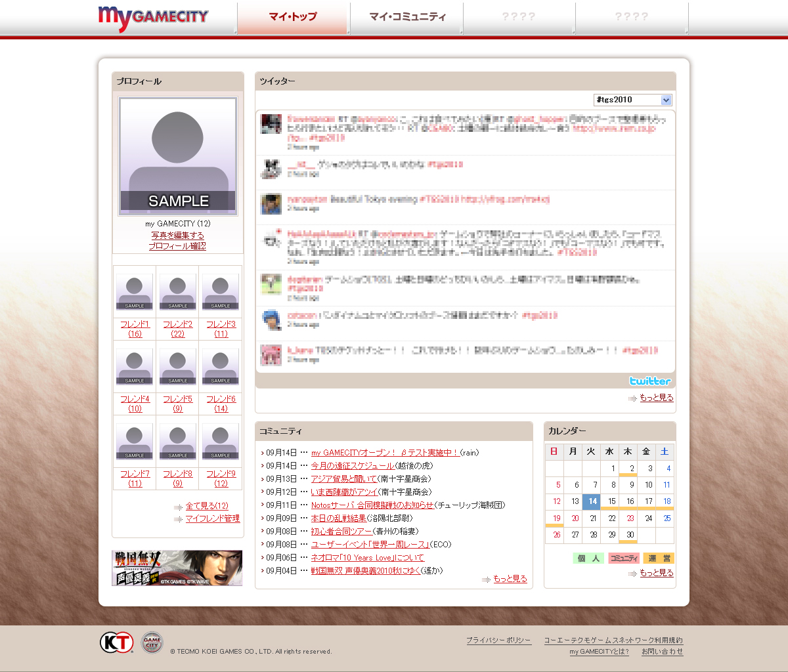Click the 戦国無双 banner ad
Viewport: 788px width, 672px height.
(x=177, y=568)
